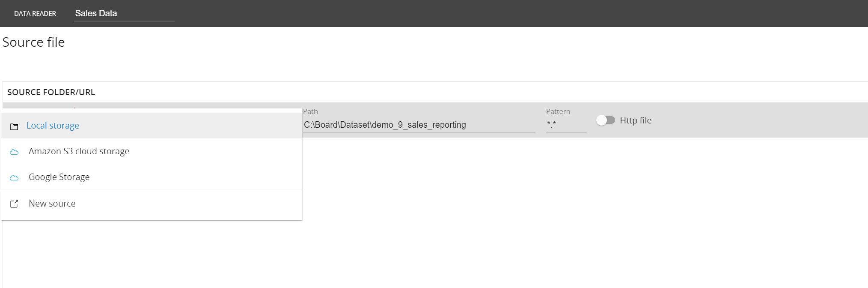
Task: Click the SOURCE FOLDER/URL section header
Action: (51, 92)
